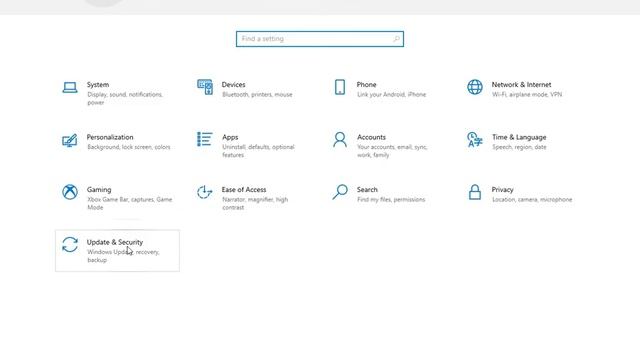
Task: Open the Accounts title
Action: tap(371, 137)
